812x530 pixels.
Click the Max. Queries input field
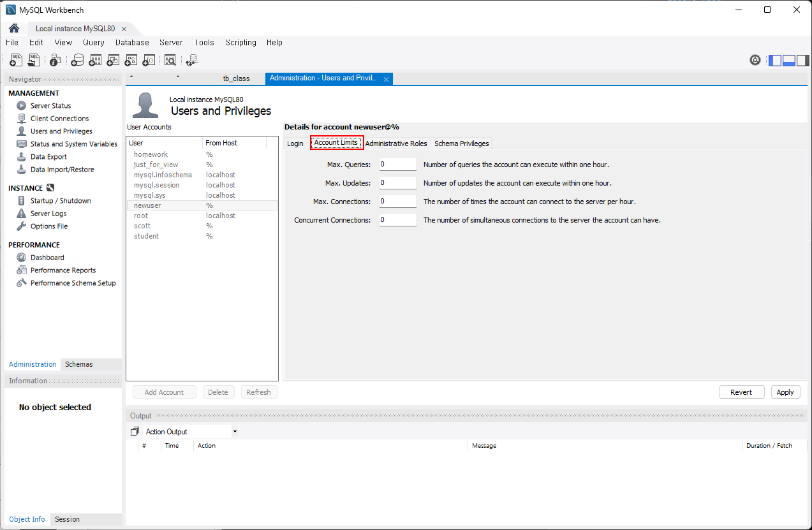click(397, 165)
